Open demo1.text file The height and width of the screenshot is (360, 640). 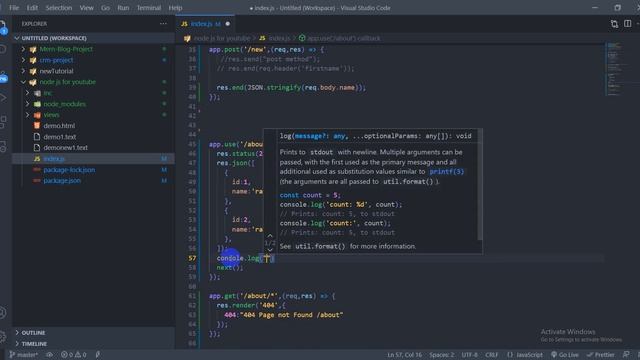tap(60, 137)
